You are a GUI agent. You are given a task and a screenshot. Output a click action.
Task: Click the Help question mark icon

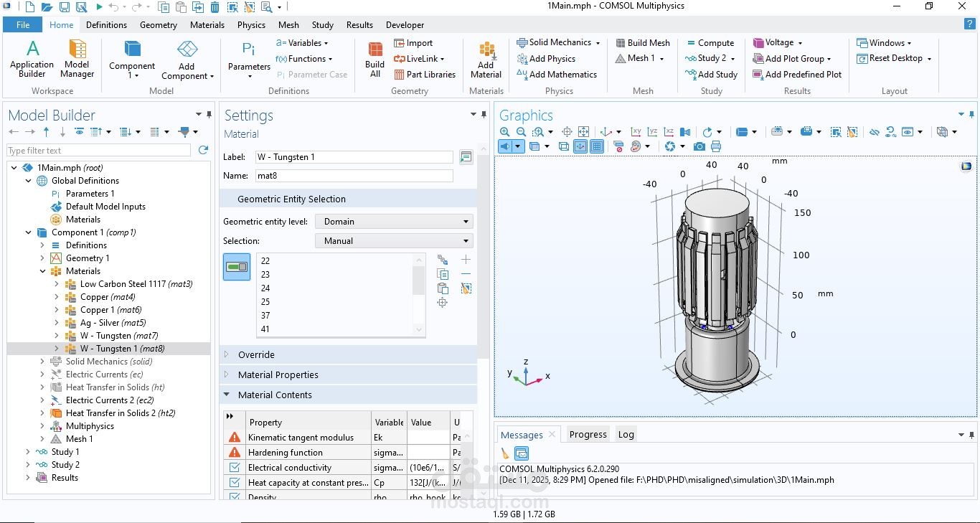coord(969,24)
